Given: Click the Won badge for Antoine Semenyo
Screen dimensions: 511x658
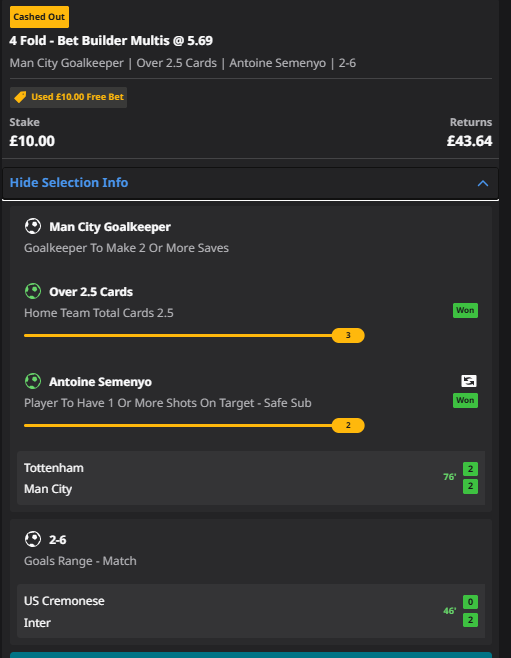Looking at the screenshot, I should coord(465,400).
